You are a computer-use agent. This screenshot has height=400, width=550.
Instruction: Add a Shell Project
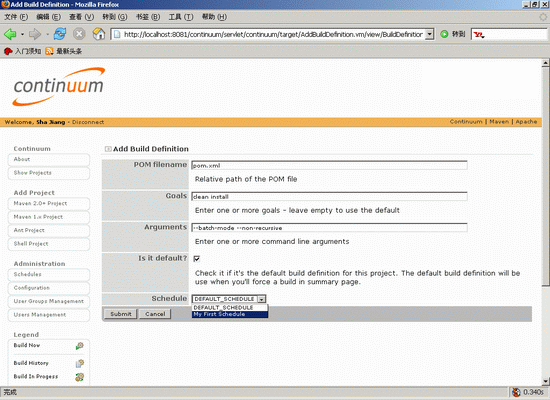[x=49, y=244]
